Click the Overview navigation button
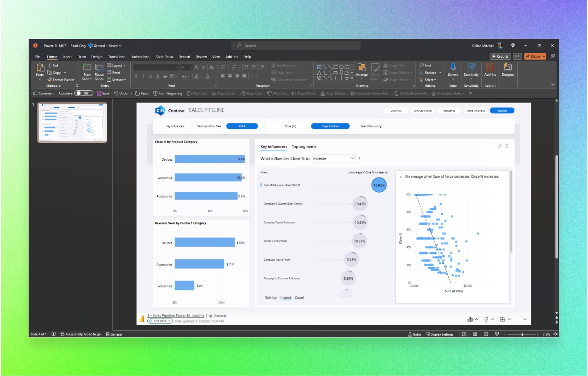The width and height of the screenshot is (588, 376). click(x=396, y=111)
